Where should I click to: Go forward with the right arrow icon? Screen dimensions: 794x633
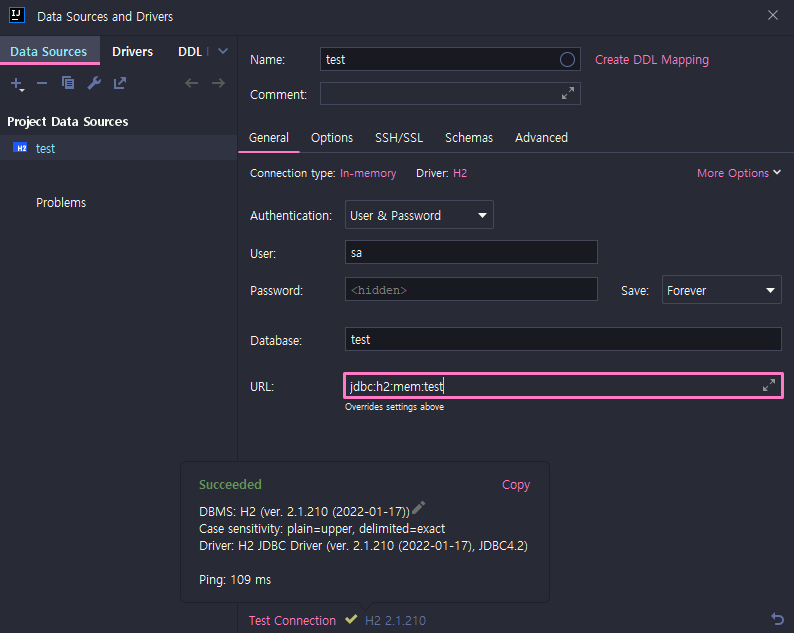coord(218,83)
